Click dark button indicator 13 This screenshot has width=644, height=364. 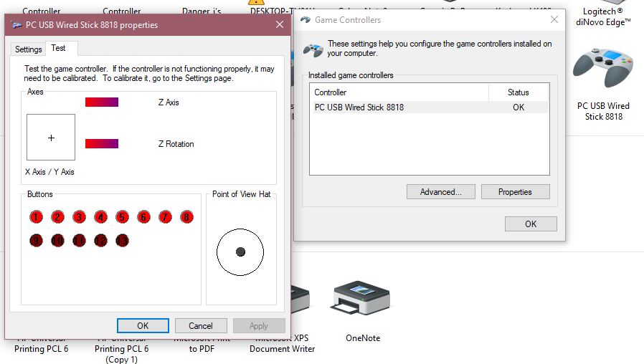[122, 240]
